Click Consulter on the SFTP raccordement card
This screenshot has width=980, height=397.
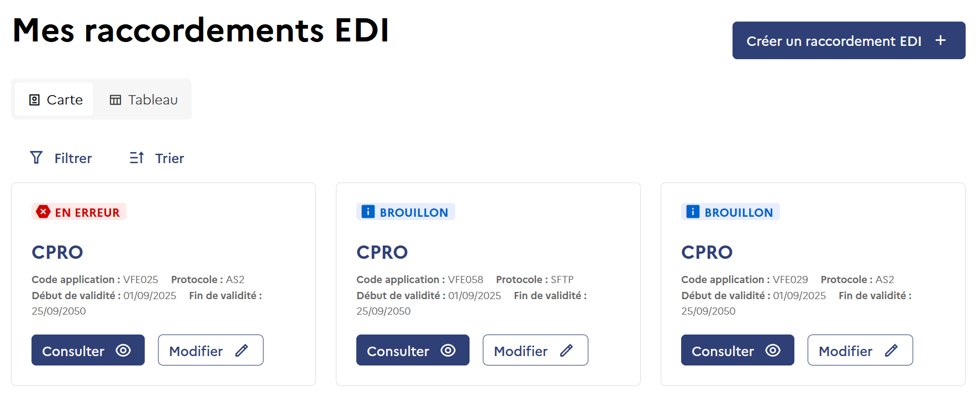coord(413,350)
